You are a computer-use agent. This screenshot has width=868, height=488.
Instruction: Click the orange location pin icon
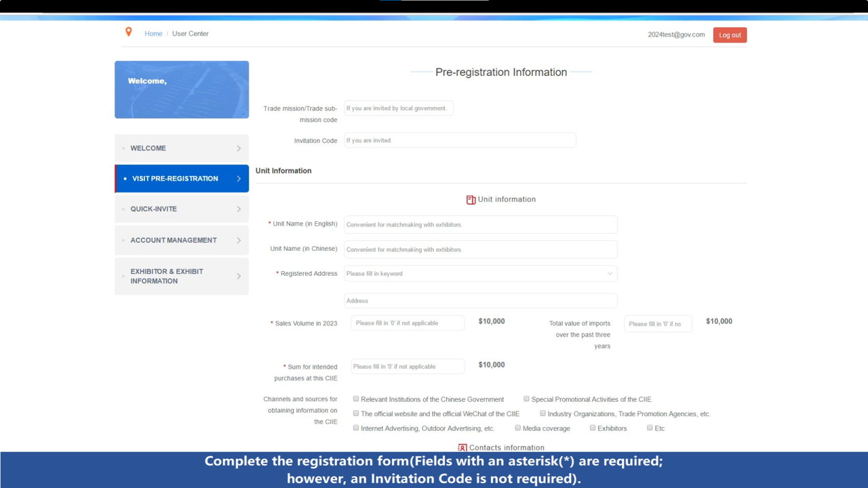[x=128, y=32]
